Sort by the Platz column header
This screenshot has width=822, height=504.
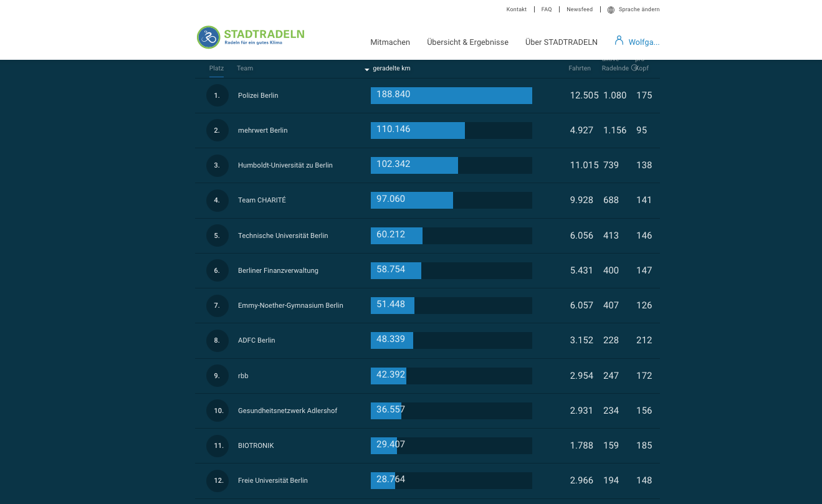point(216,69)
